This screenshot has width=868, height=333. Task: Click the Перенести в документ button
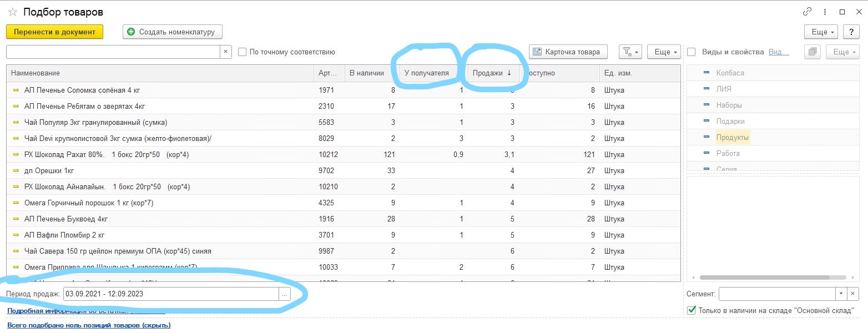point(54,32)
